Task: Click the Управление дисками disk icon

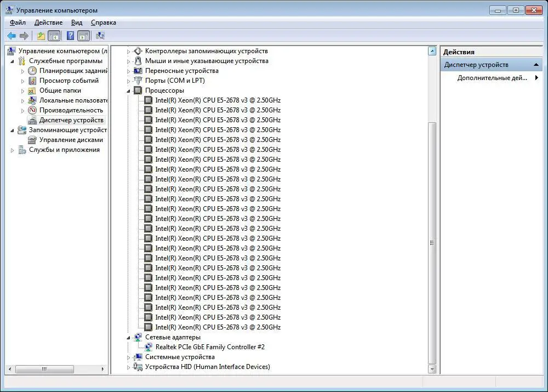Action: [x=32, y=140]
